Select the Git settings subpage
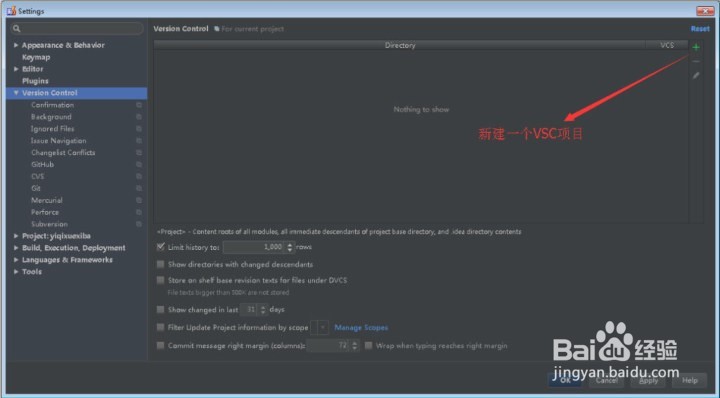This screenshot has width=720, height=398. click(36, 188)
